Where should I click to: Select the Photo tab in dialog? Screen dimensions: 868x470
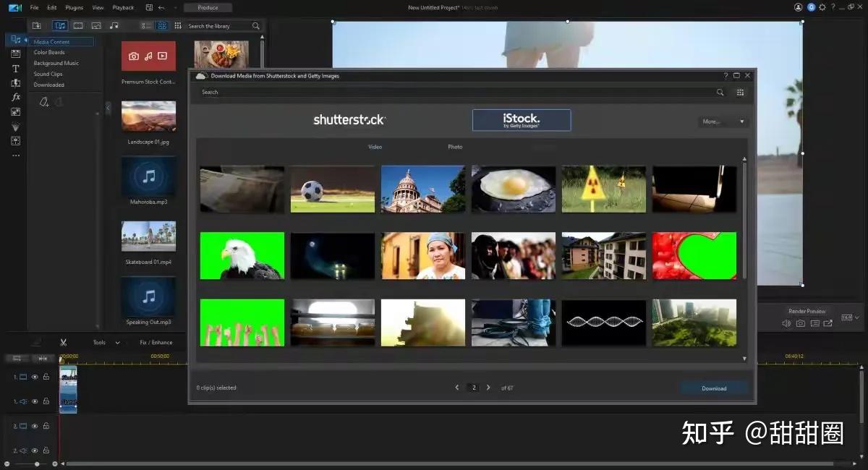coord(455,147)
